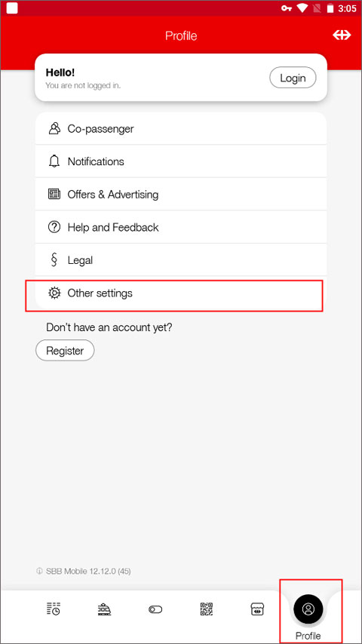Open the Legal menu entry
This screenshot has width=362, height=644.
click(181, 260)
